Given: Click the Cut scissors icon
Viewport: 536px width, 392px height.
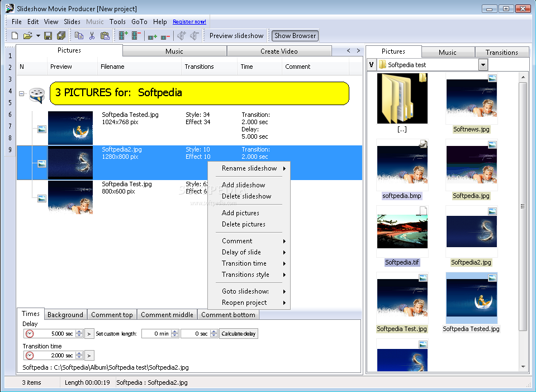Looking at the screenshot, I should [x=92, y=36].
